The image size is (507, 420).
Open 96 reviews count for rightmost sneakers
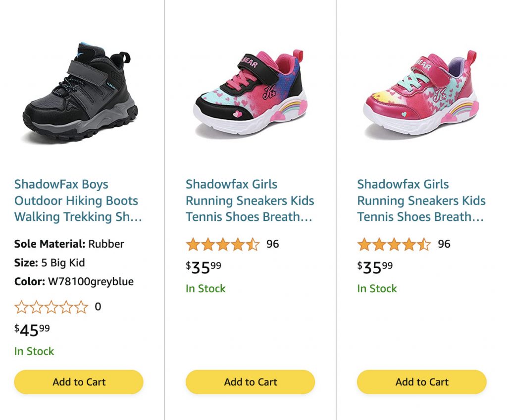click(444, 244)
